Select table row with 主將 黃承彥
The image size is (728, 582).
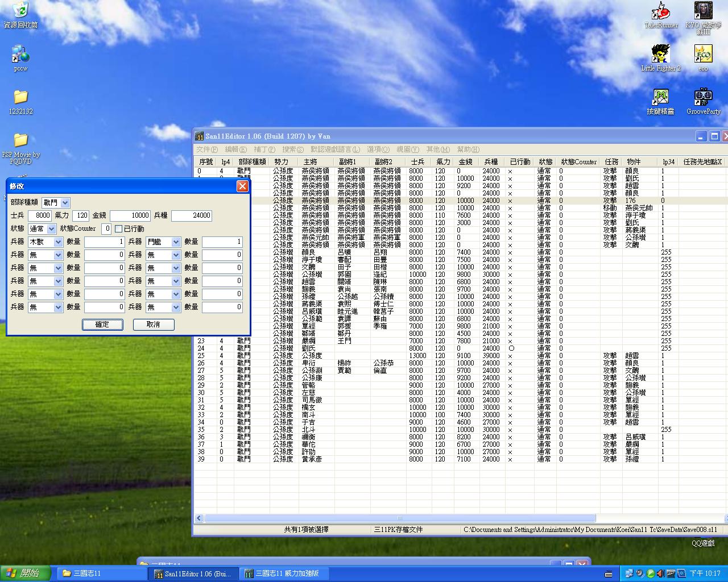pyautogui.click(x=460, y=459)
